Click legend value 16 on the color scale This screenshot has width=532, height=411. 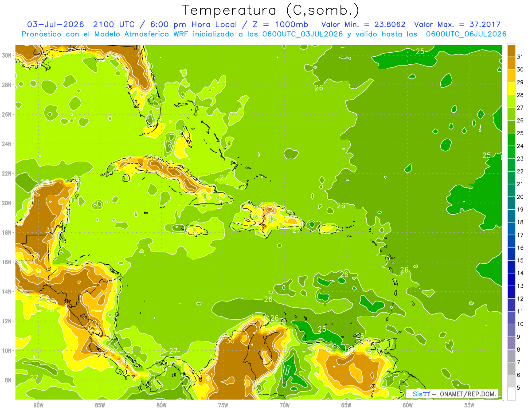point(520,248)
